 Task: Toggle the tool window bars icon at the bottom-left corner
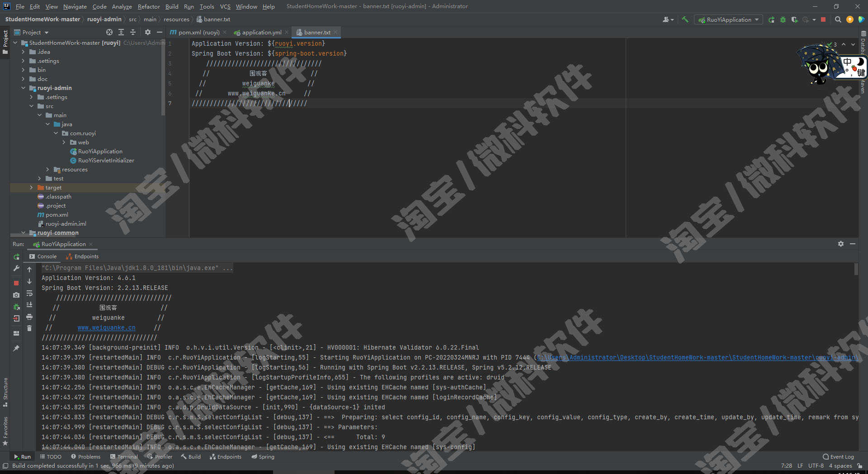click(x=5, y=466)
